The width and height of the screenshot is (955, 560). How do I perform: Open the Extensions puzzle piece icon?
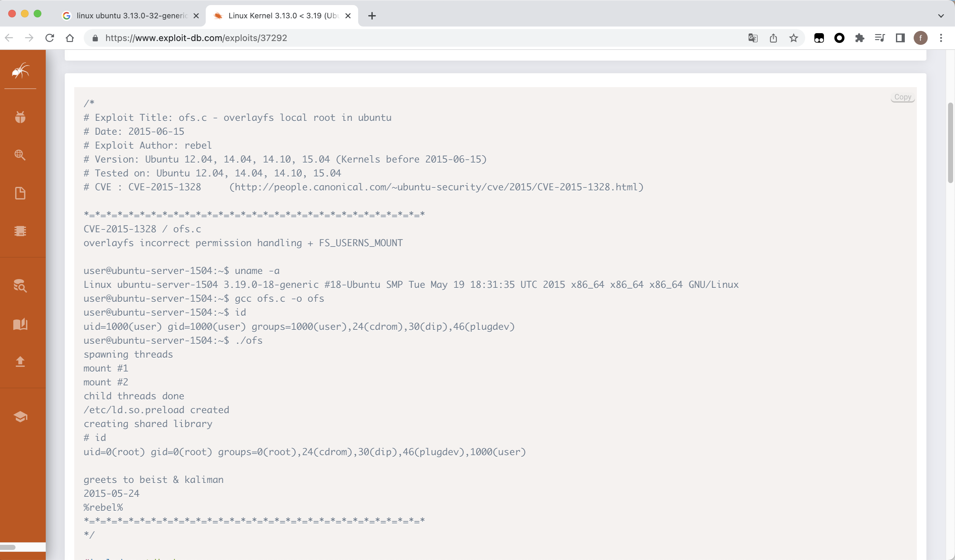860,38
